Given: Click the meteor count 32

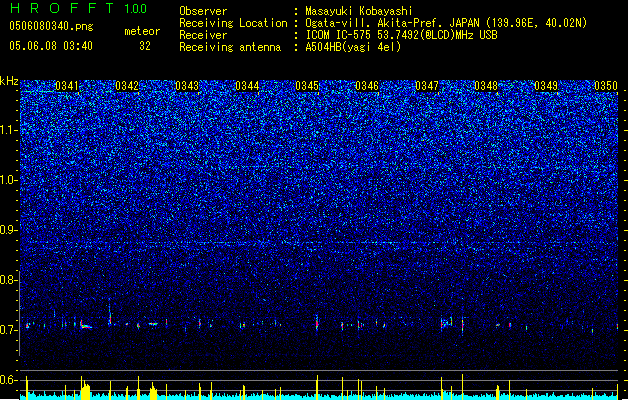Looking at the screenshot, I should click(145, 46).
